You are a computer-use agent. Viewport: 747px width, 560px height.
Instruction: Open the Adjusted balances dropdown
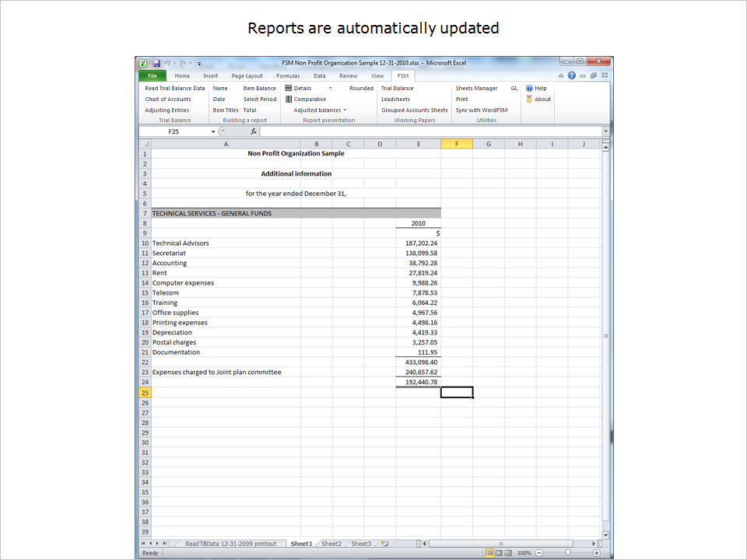345,110
